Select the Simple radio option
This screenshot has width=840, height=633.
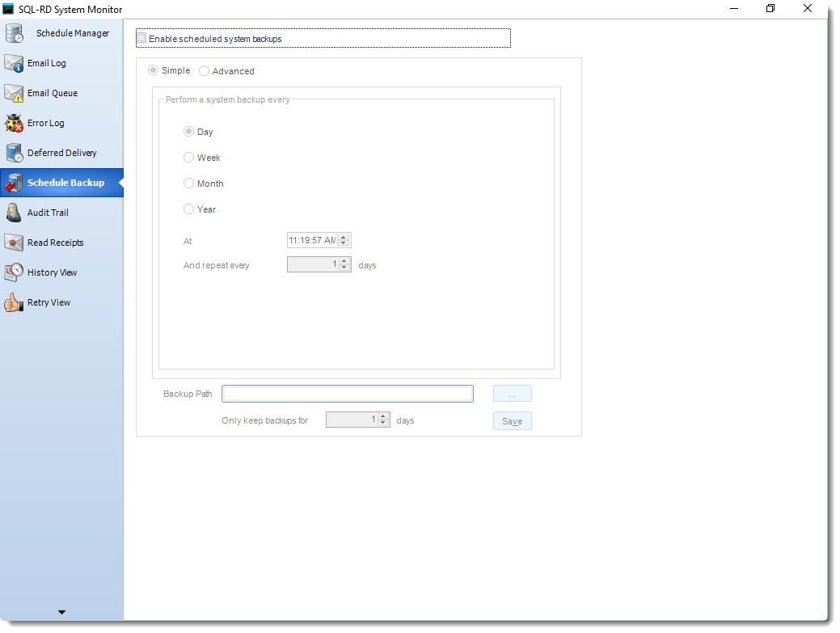pyautogui.click(x=154, y=70)
